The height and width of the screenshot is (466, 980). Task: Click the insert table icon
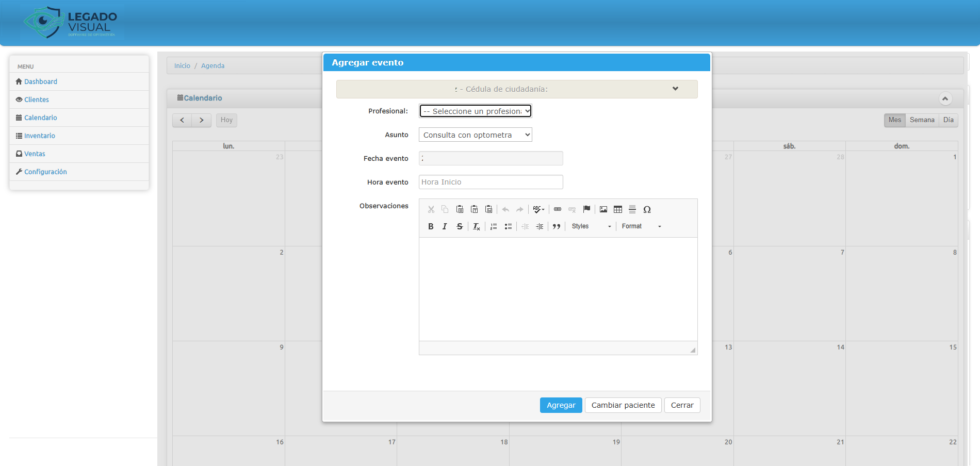[x=618, y=209]
